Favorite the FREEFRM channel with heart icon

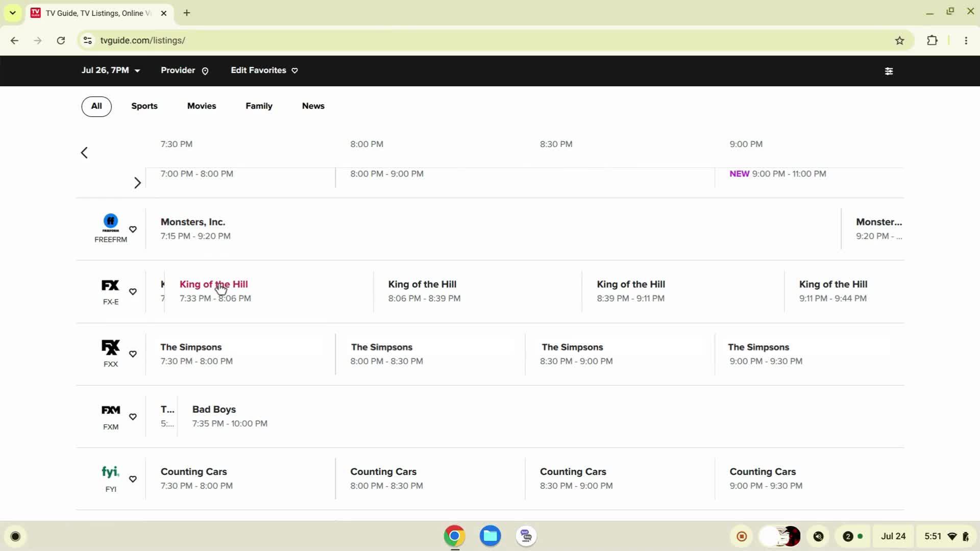(x=133, y=230)
